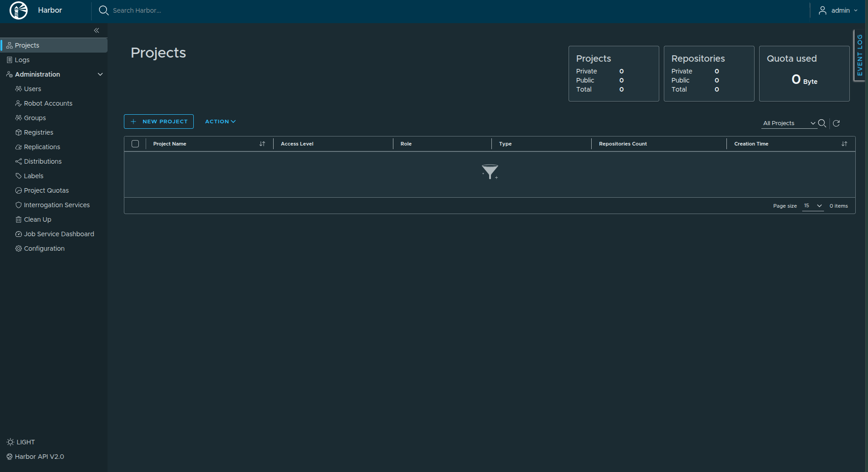Click NEW PROJECT button
The height and width of the screenshot is (472, 868).
pos(159,122)
